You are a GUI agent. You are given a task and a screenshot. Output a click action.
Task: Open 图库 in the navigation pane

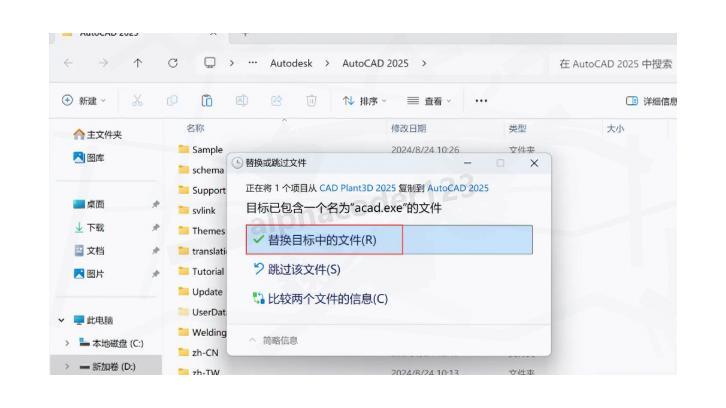click(x=89, y=158)
